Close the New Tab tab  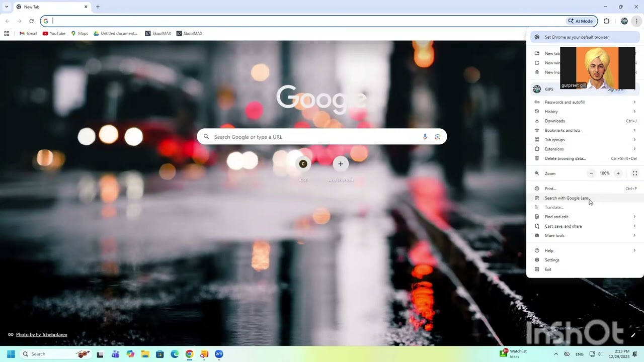[x=86, y=7]
